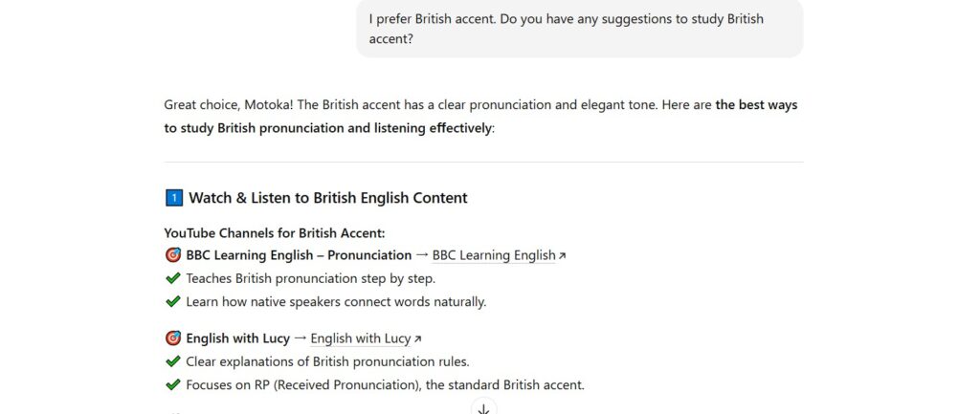Viewport: 980px width, 414px height.
Task: Click target emoji beside bold English with Lucy
Action: [x=173, y=338]
